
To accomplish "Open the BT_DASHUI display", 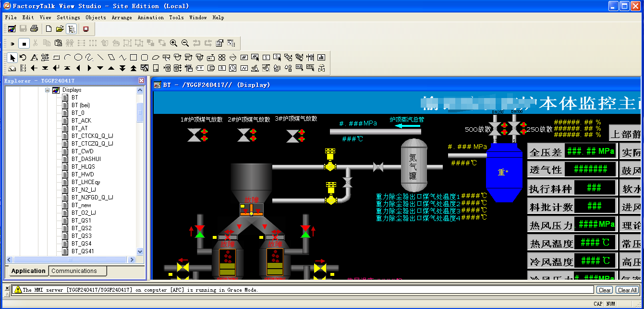I will [85, 159].
